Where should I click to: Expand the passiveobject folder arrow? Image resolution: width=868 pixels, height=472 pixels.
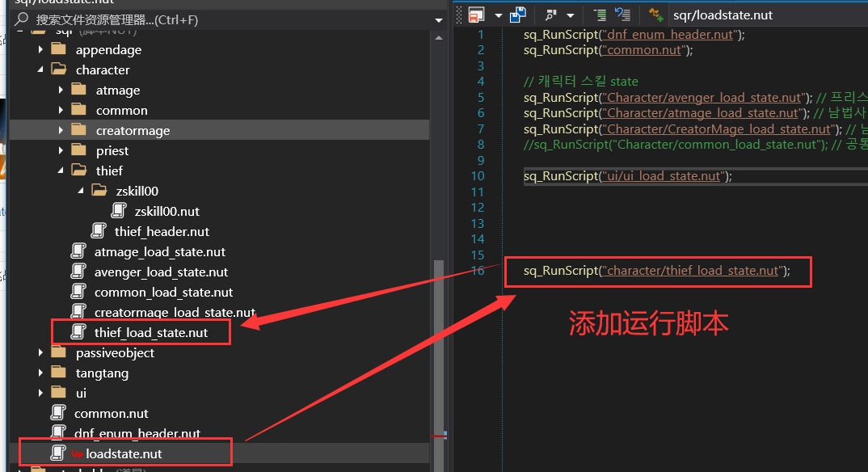click(41, 353)
